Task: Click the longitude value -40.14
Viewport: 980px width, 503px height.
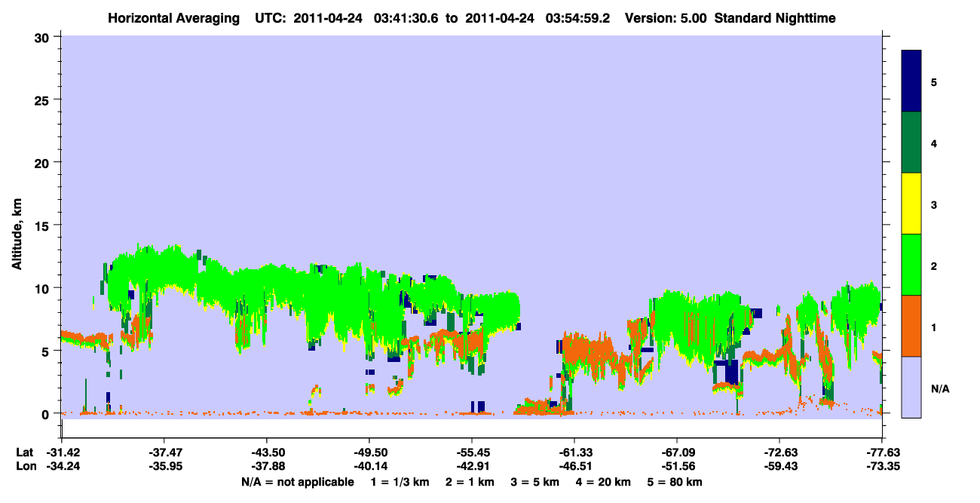Action: [x=369, y=467]
